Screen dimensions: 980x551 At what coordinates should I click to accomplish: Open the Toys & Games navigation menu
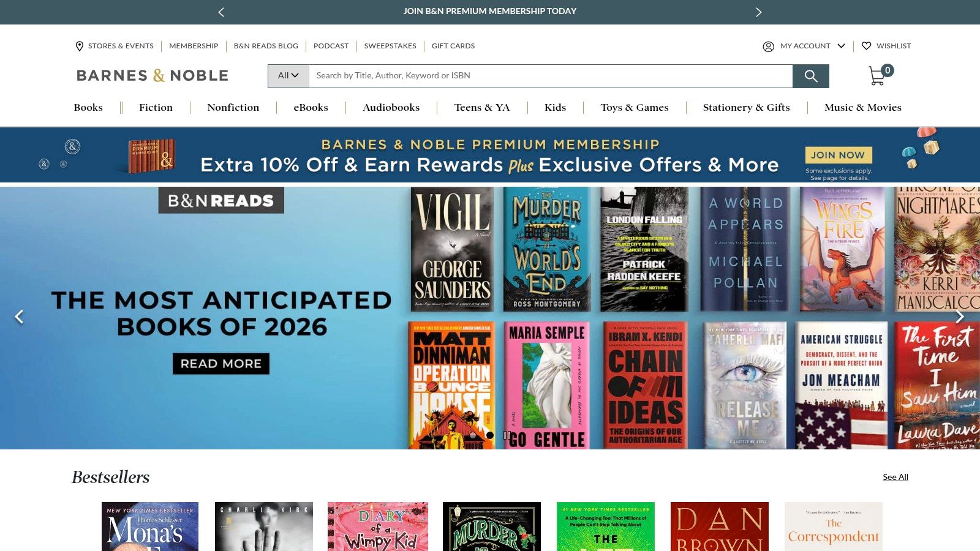pos(635,107)
